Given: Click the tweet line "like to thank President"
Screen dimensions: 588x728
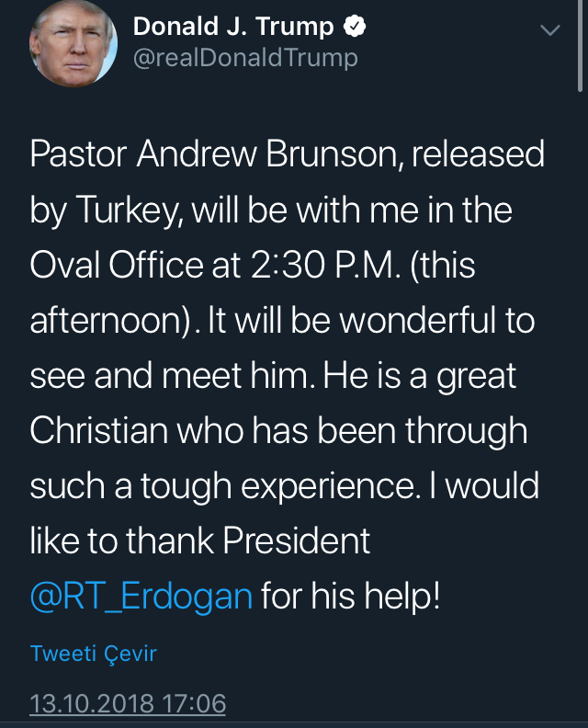Looking at the screenshot, I should (x=200, y=541).
